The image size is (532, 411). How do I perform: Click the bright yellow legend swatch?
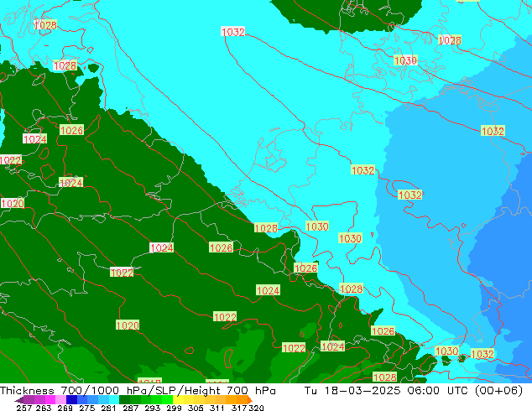click(178, 400)
